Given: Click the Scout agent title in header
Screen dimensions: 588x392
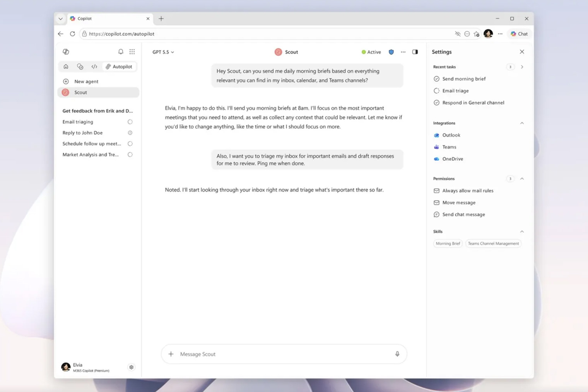Looking at the screenshot, I should pos(286,52).
